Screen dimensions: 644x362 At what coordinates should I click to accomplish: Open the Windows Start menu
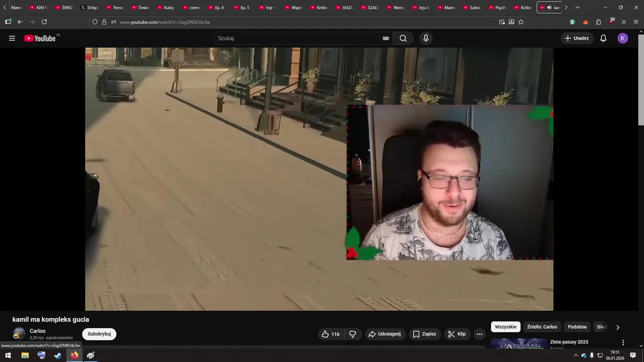pos(8,355)
